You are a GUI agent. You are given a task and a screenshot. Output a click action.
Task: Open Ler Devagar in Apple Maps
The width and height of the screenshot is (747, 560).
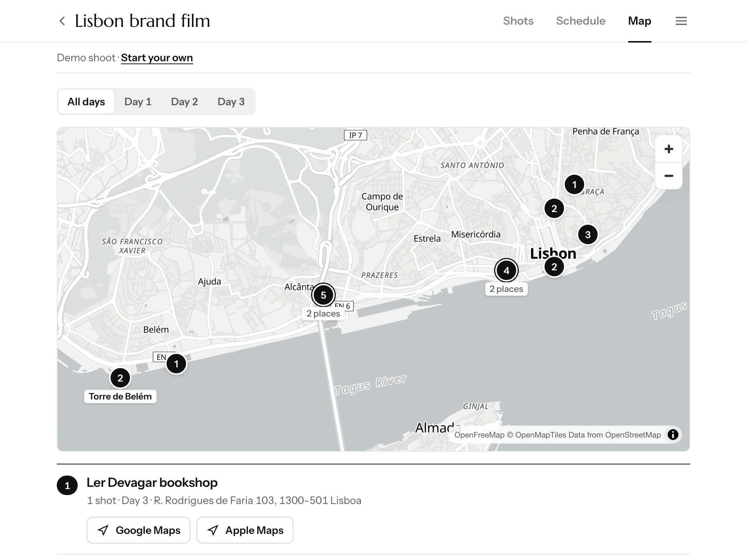pos(245,530)
